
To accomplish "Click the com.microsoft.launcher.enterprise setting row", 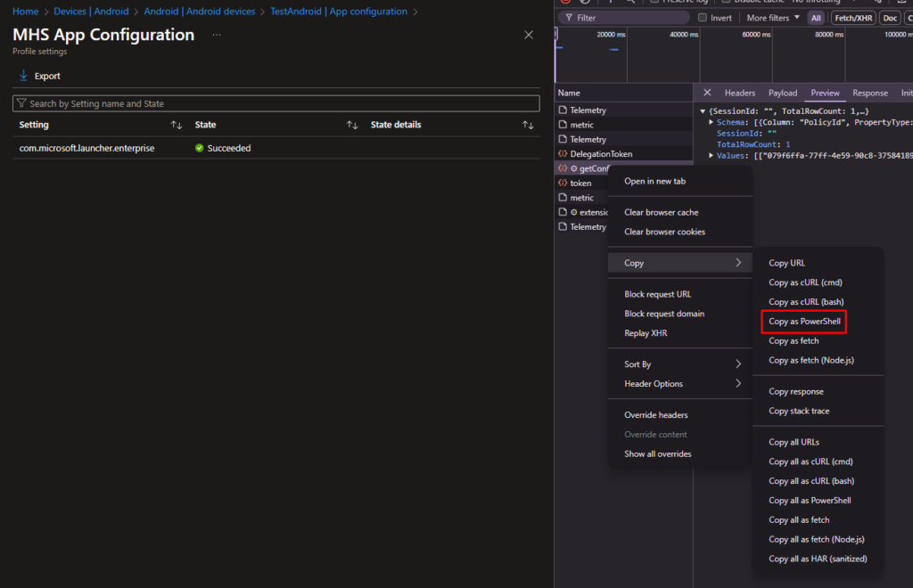I will [x=276, y=148].
